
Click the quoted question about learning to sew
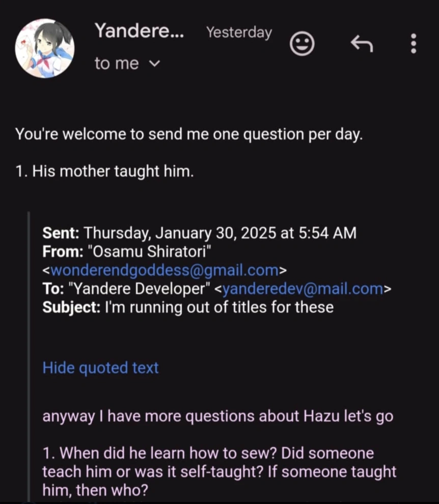(219, 471)
